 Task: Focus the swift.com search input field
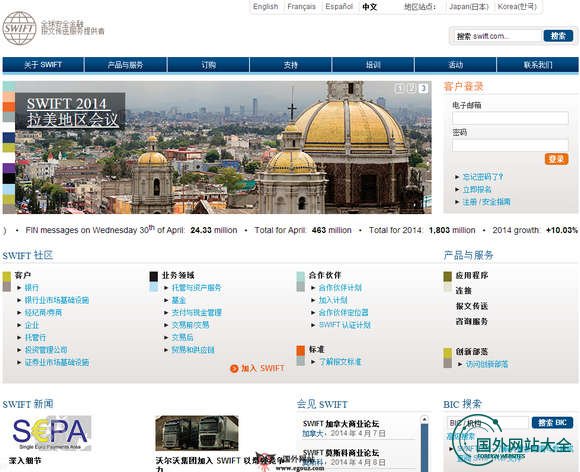[x=498, y=36]
